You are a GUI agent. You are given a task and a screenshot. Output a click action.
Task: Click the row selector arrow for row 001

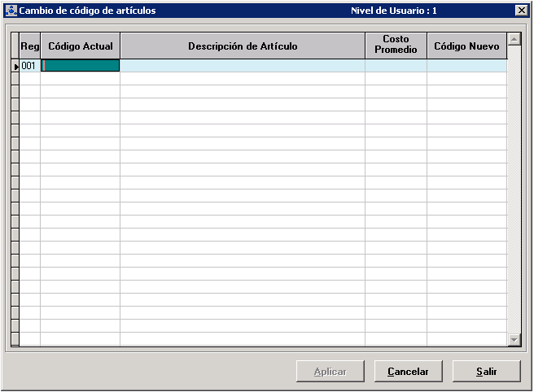coord(15,67)
